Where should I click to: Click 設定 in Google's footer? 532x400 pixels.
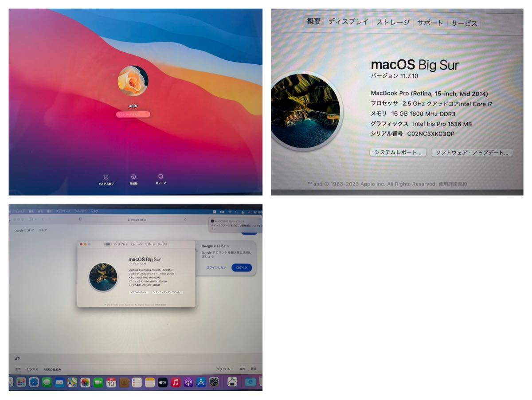(254, 369)
